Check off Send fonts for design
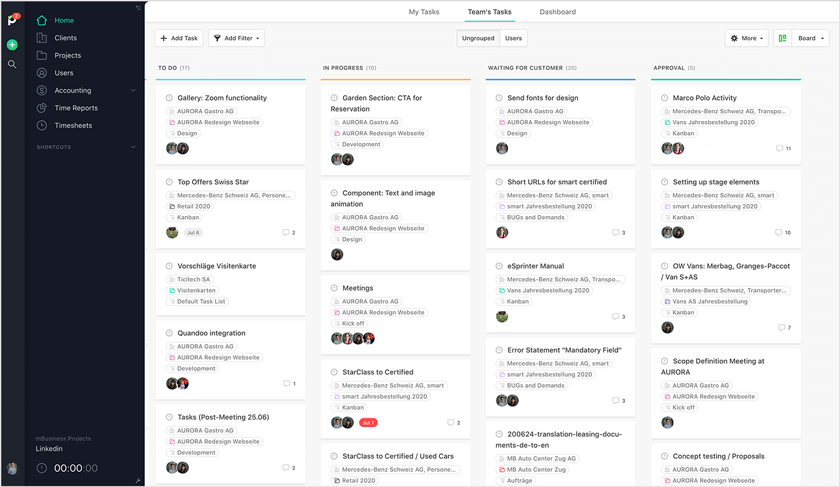 (499, 98)
